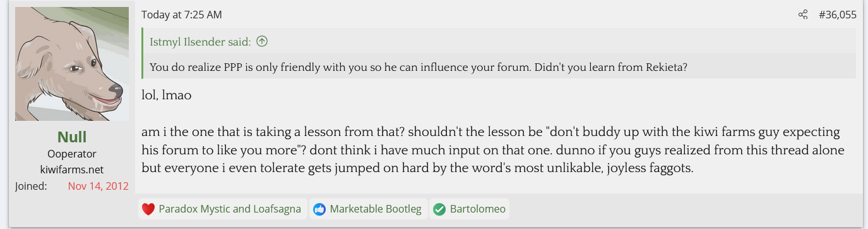Click the Today at 7:25 AM timestamp
The image size is (868, 229).
click(182, 15)
